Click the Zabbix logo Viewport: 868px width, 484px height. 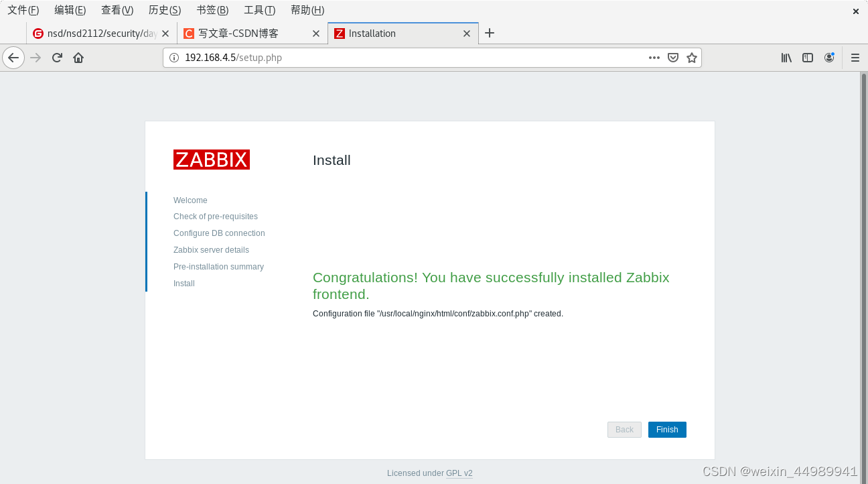pos(212,160)
